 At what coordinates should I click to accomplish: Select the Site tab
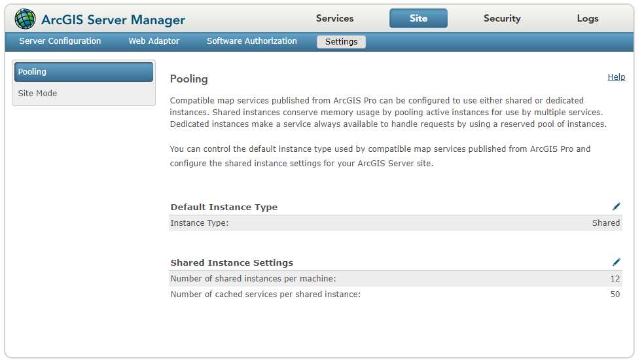tap(418, 18)
